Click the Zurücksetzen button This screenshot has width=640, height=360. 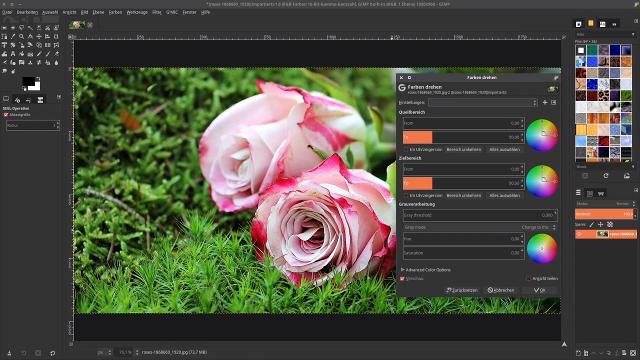pyautogui.click(x=462, y=290)
